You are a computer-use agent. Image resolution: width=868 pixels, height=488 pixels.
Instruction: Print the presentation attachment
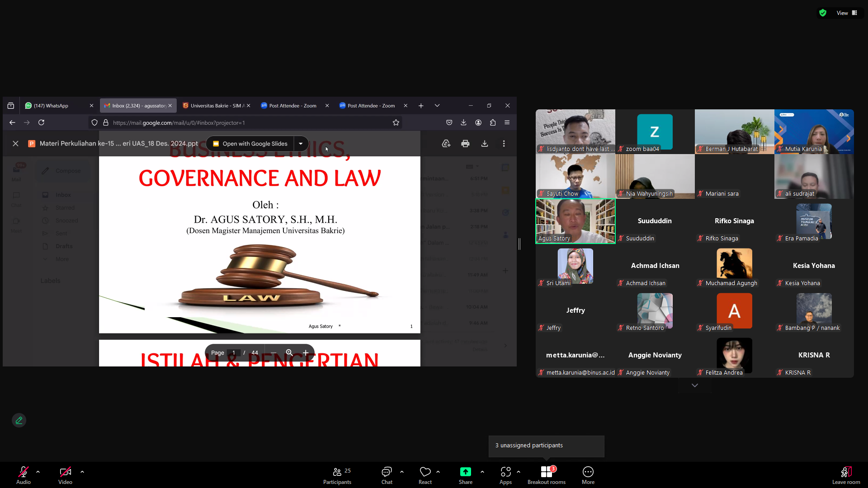click(465, 144)
